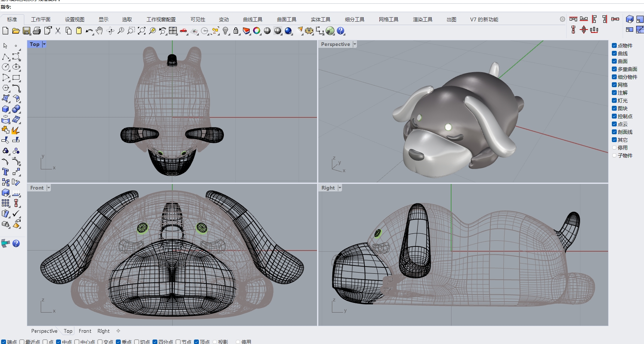Screen dimensions: 644x344
Task: Click the blue render sphere icon
Action: 288,31
